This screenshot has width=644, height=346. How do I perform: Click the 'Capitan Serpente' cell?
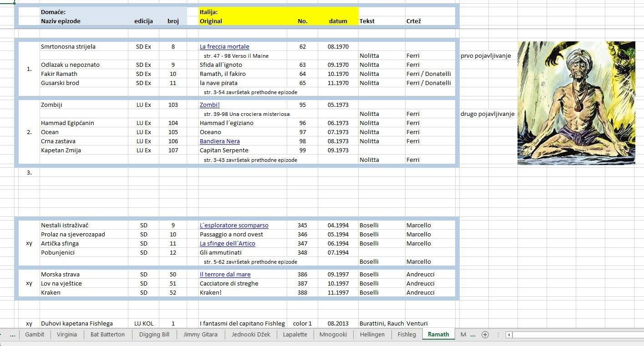(x=243, y=150)
